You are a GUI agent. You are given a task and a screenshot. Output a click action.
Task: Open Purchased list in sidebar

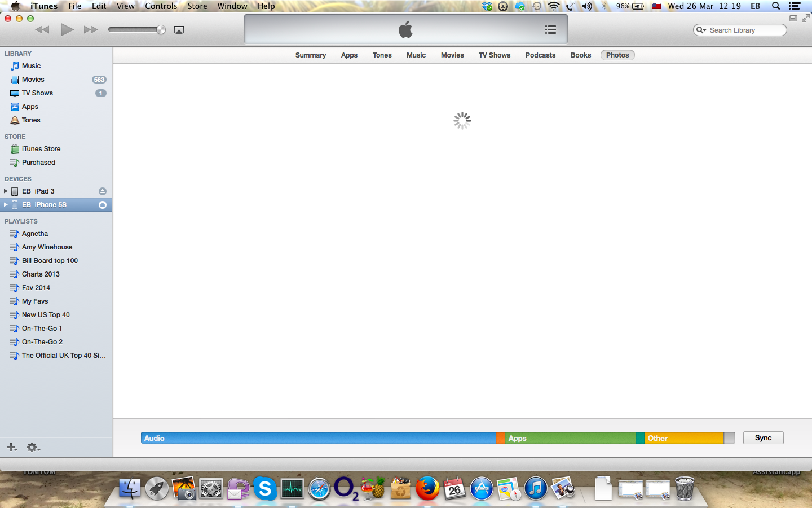tap(56, 163)
